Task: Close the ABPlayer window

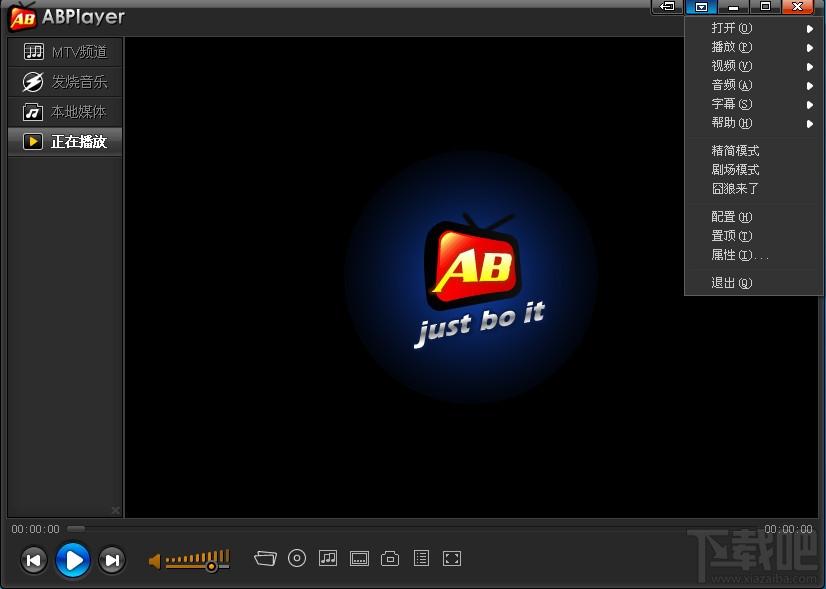Action: coord(798,6)
